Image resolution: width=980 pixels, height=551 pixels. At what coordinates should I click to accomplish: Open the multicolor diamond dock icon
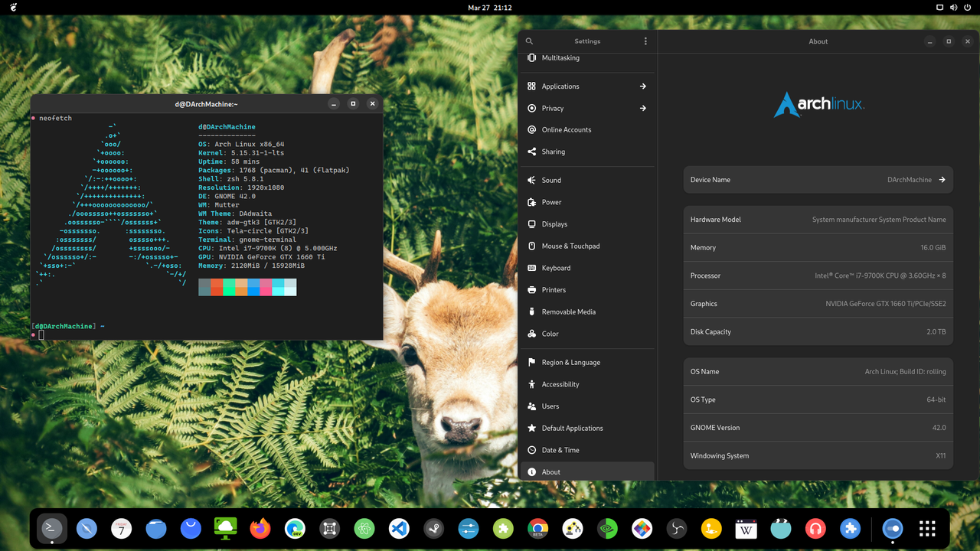(642, 528)
